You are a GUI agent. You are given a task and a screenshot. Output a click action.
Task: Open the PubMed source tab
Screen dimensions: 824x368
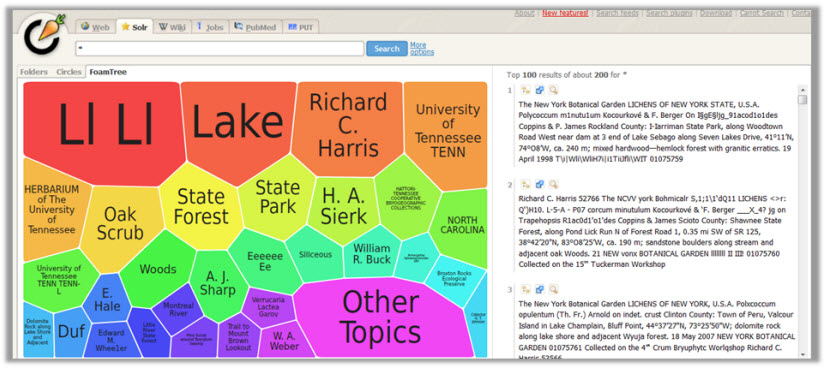(255, 27)
